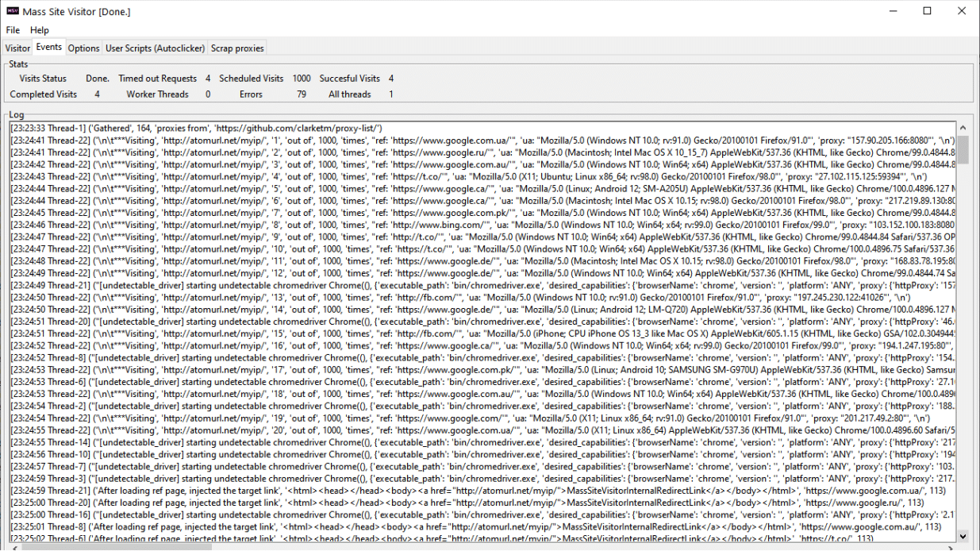This screenshot has height=551, width=980.
Task: Minimize the Mass Site Visitor window
Action: (x=890, y=11)
